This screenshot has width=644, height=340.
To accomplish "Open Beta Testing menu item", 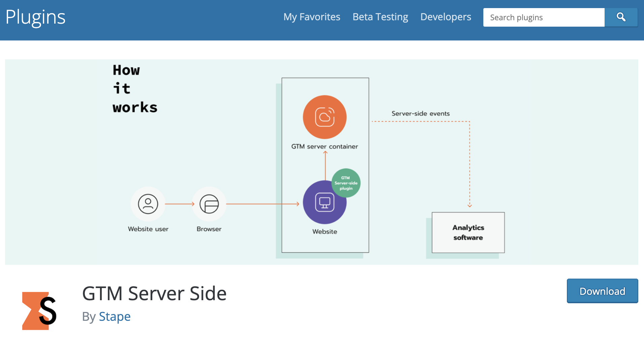I will click(x=380, y=17).
